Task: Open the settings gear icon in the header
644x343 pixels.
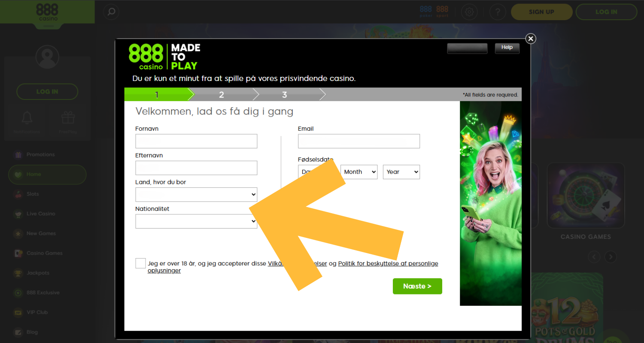Action: tap(470, 12)
